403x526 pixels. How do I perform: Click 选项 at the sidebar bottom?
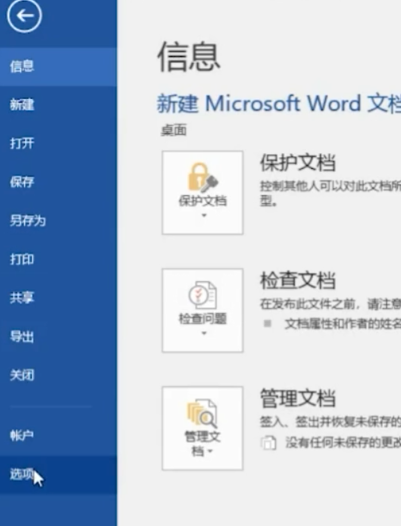pos(58,474)
